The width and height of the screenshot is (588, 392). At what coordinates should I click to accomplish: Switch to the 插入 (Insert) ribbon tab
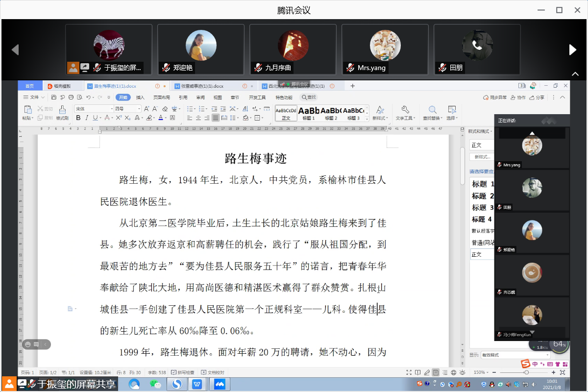[140, 98]
